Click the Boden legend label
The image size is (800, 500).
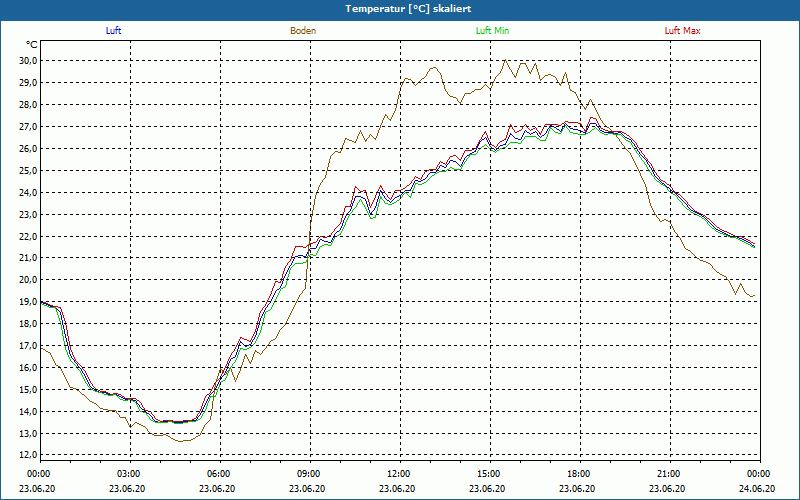[303, 31]
